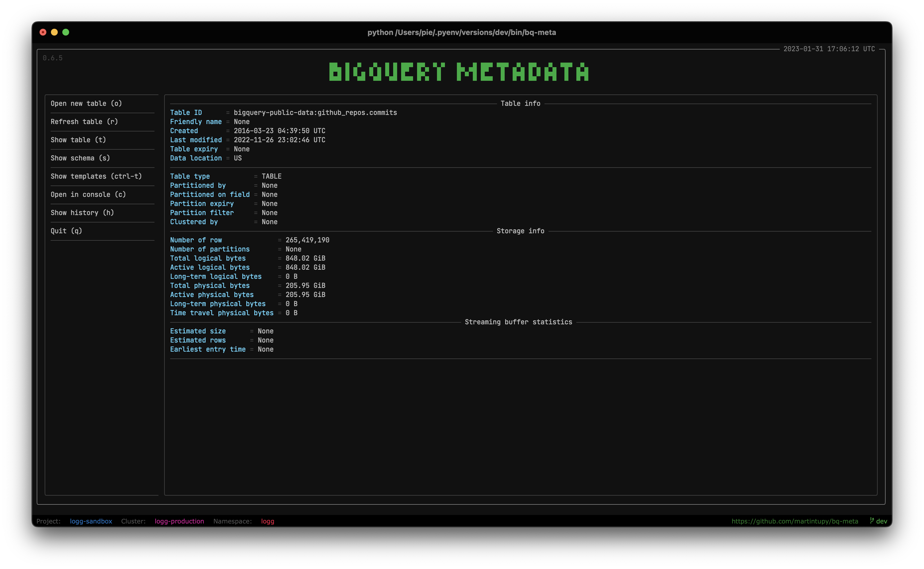Close the terminal window with red button
The width and height of the screenshot is (924, 569).
pos(43,32)
